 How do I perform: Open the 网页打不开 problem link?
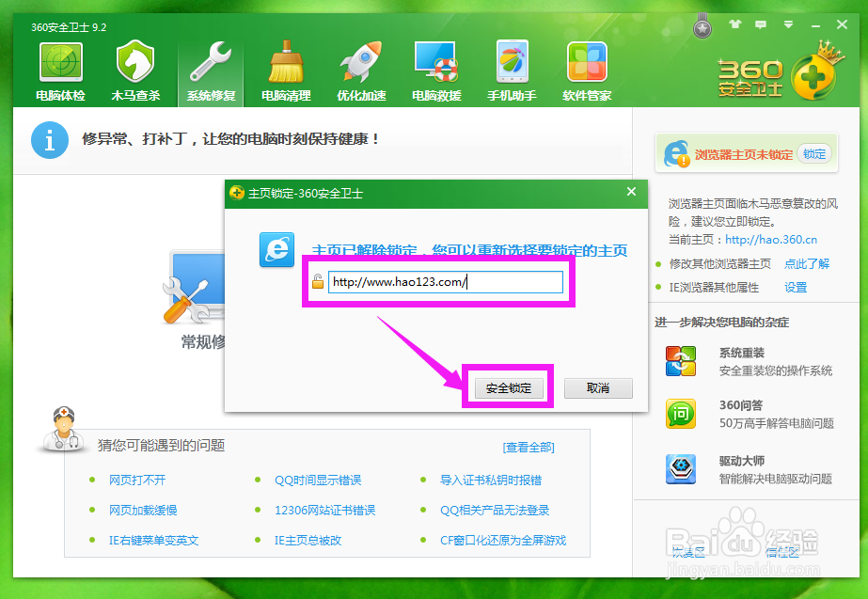tap(137, 480)
